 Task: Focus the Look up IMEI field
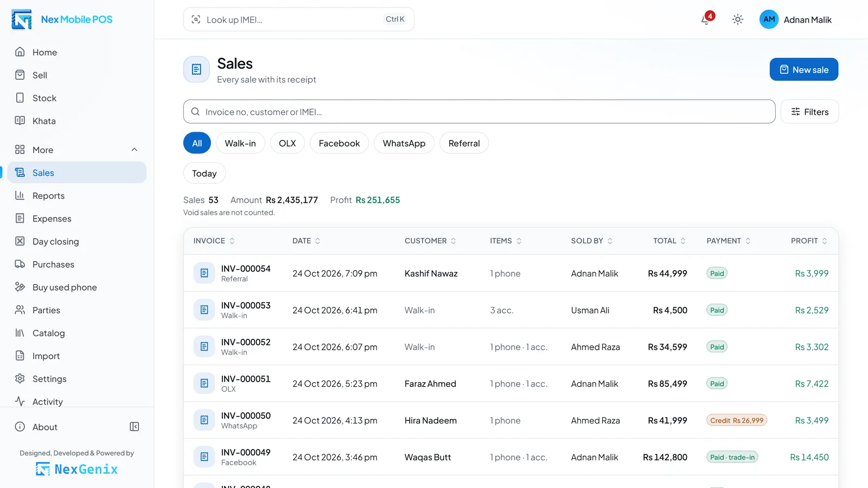[299, 20]
